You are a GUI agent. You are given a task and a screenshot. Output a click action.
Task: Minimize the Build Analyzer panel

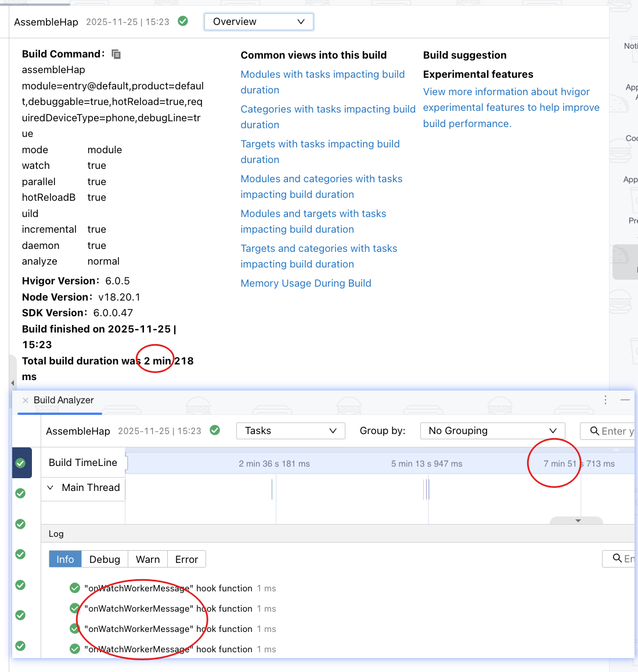(x=625, y=400)
